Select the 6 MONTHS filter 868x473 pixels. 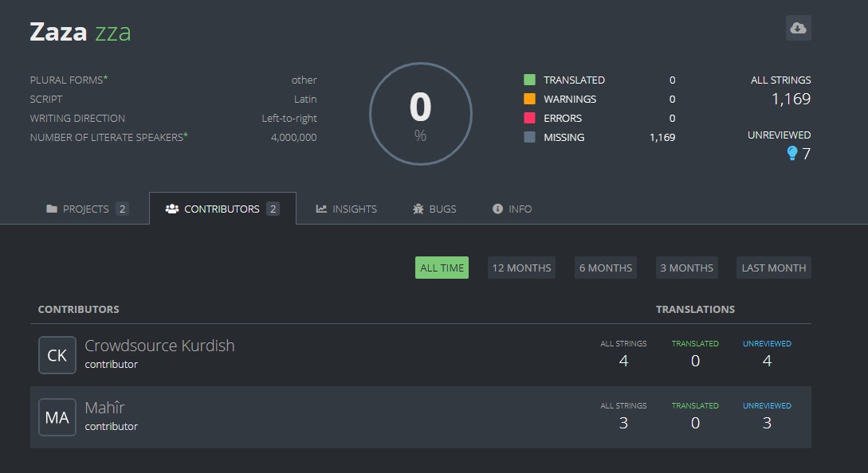click(605, 267)
